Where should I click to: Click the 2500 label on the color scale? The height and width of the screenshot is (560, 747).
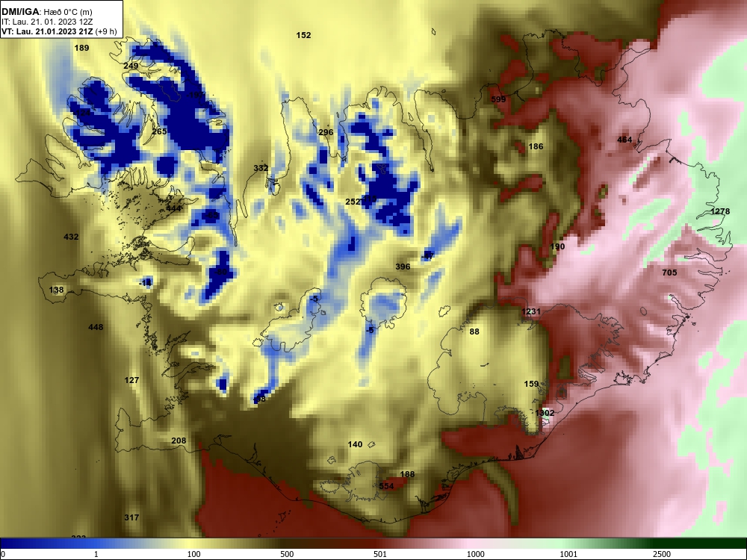click(662, 554)
